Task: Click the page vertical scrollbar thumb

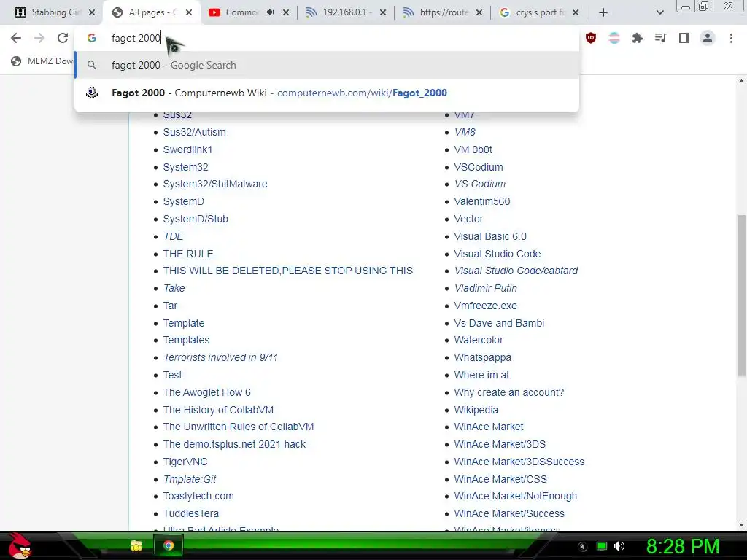Action: tap(741, 295)
